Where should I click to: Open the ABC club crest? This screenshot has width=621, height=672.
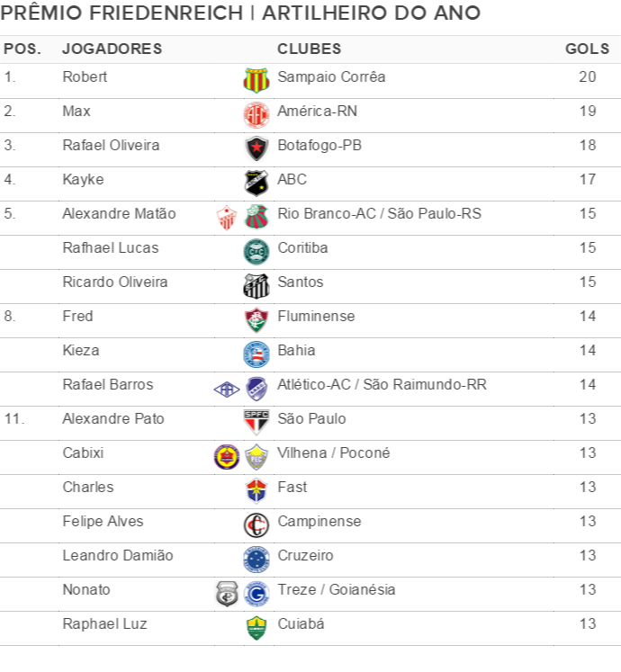pyautogui.click(x=256, y=183)
